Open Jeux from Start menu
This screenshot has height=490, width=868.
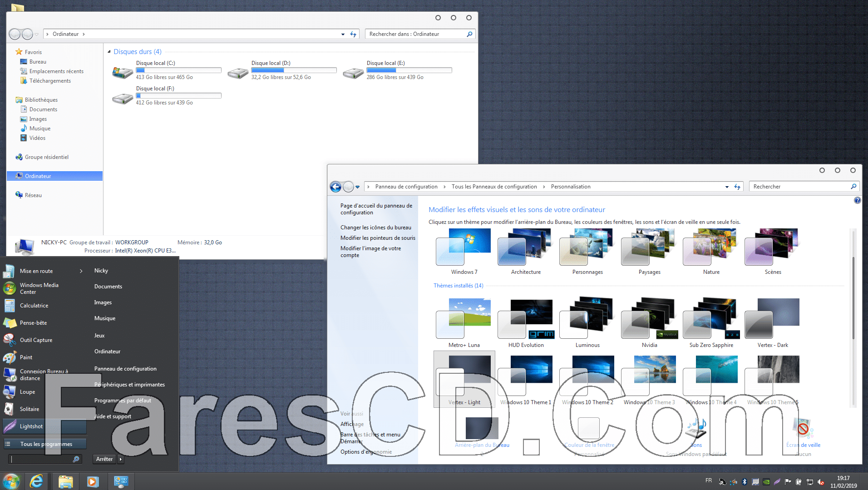(99, 336)
